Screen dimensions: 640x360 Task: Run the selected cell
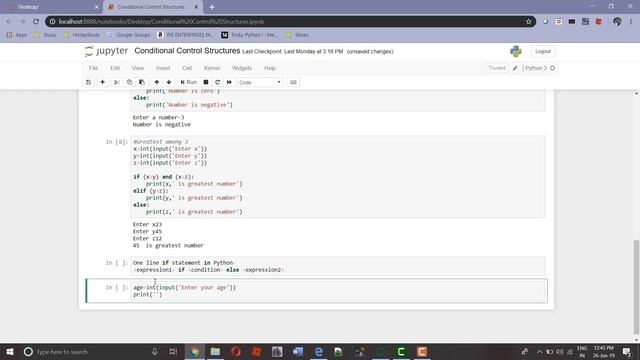click(189, 82)
